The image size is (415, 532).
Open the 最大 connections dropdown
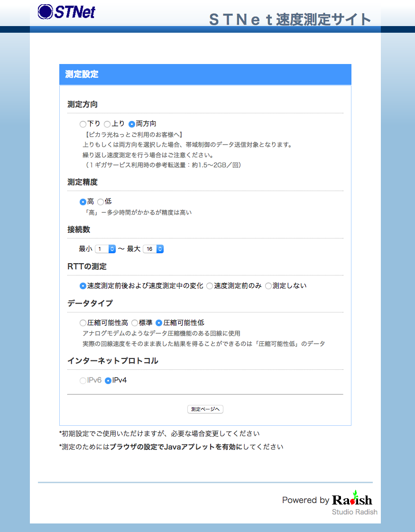153,249
